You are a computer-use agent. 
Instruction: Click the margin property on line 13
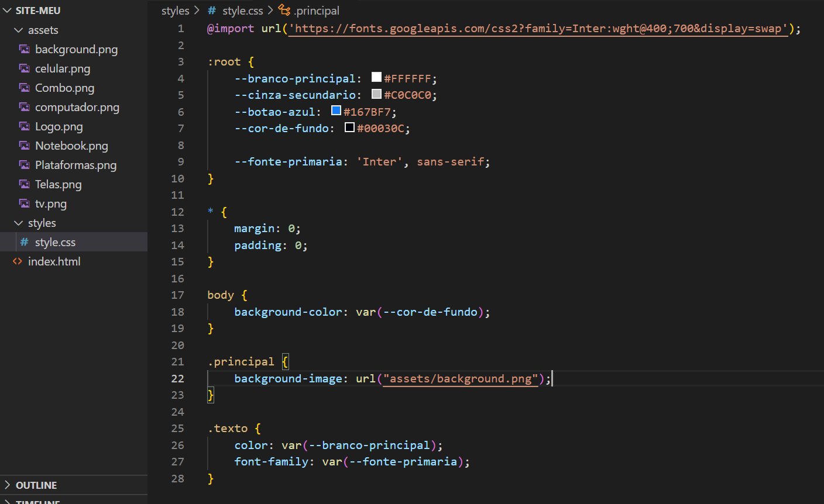point(255,228)
